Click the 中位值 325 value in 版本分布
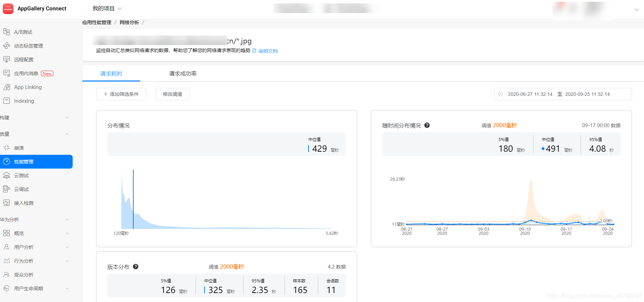 tap(216, 290)
